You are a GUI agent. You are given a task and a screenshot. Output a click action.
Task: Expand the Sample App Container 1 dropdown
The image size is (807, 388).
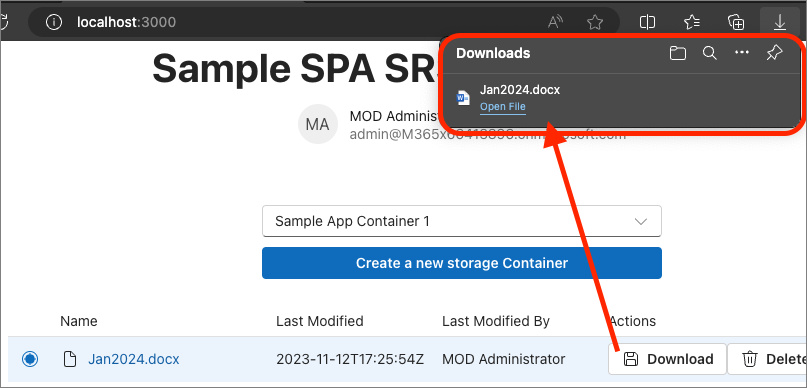[x=462, y=221]
